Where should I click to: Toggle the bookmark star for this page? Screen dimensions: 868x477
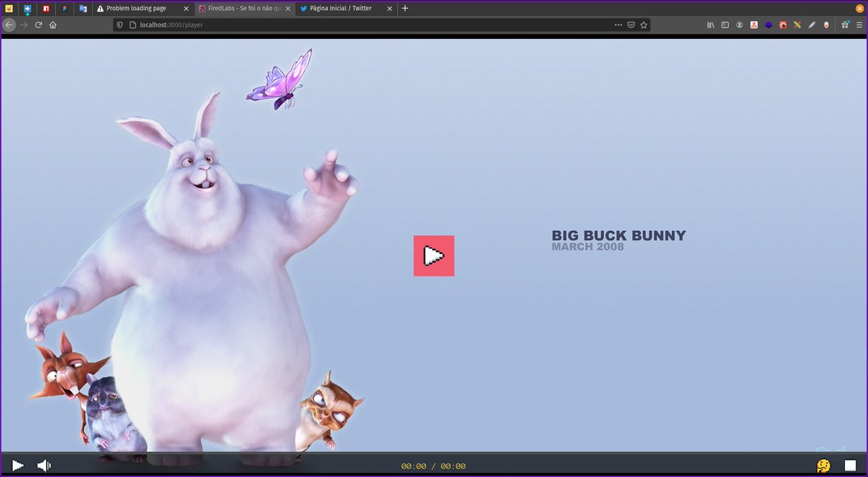click(x=644, y=24)
